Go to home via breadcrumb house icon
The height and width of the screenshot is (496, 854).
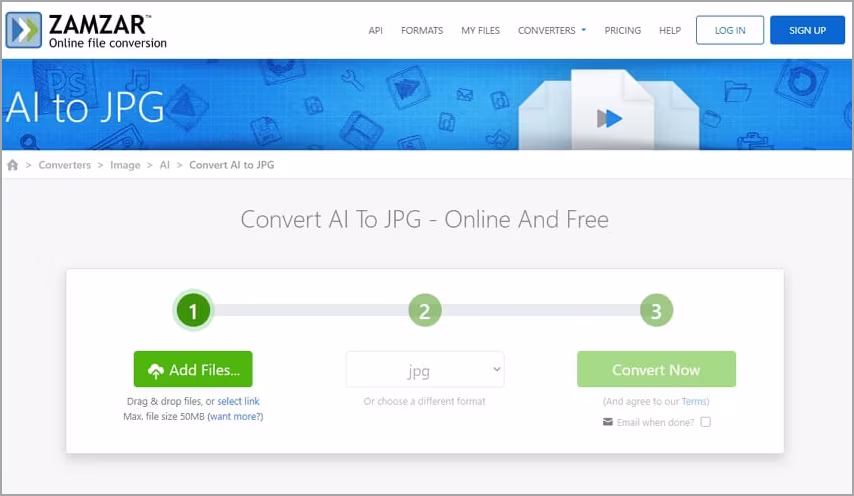[13, 165]
